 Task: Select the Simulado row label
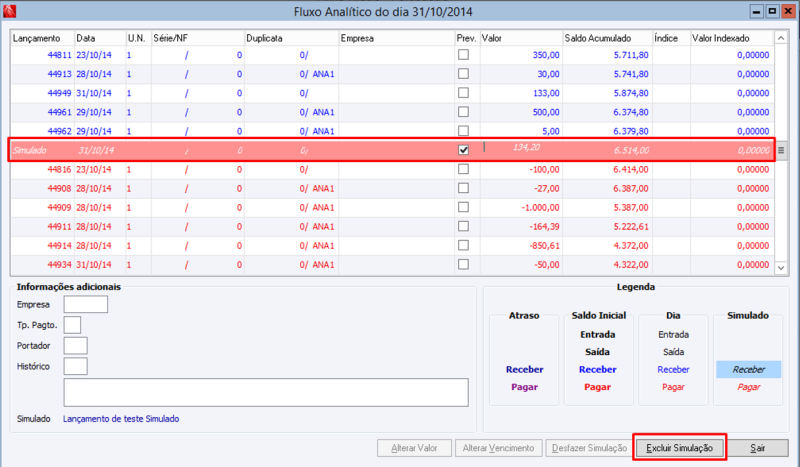(30, 150)
